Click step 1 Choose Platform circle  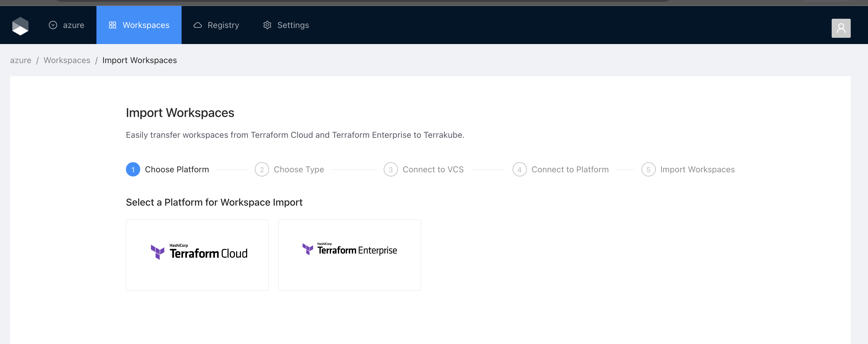point(133,170)
